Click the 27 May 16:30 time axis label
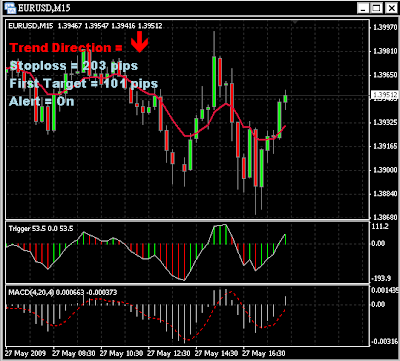The height and width of the screenshot is (361, 400). [264, 353]
